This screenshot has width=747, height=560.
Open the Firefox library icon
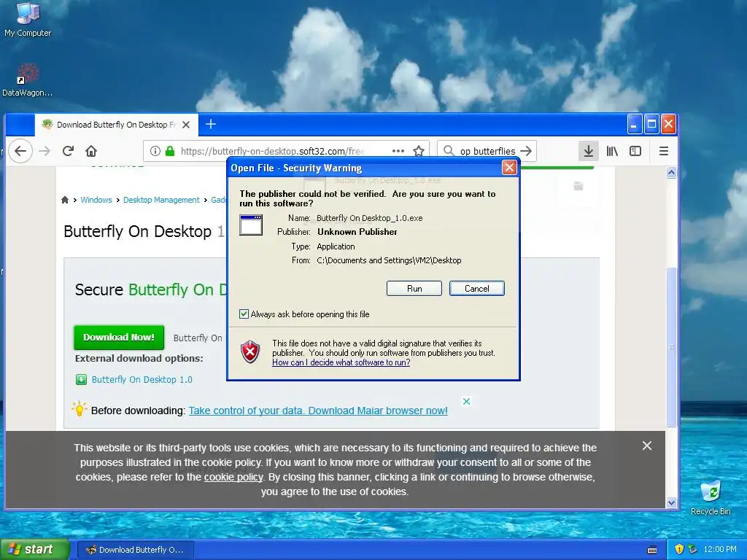tap(612, 151)
